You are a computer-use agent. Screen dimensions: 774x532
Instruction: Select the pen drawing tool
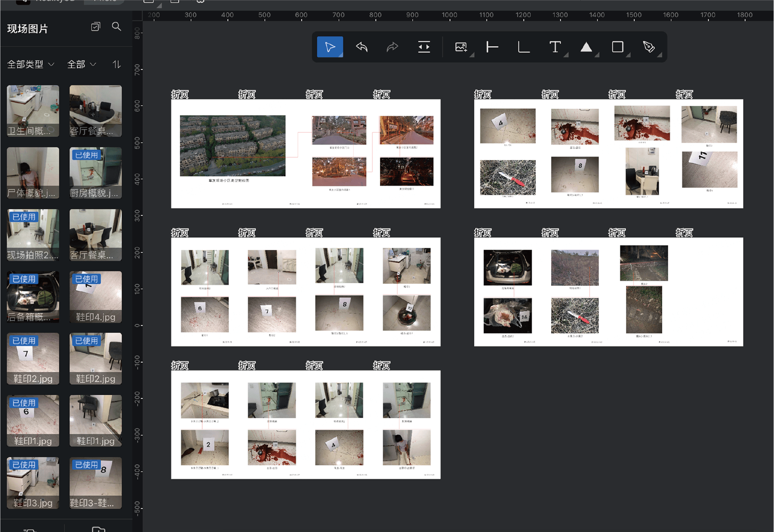click(x=649, y=47)
